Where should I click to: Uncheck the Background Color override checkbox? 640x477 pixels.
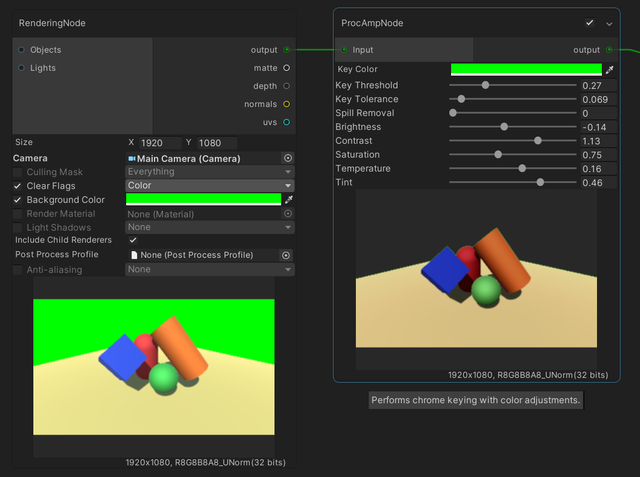17,200
